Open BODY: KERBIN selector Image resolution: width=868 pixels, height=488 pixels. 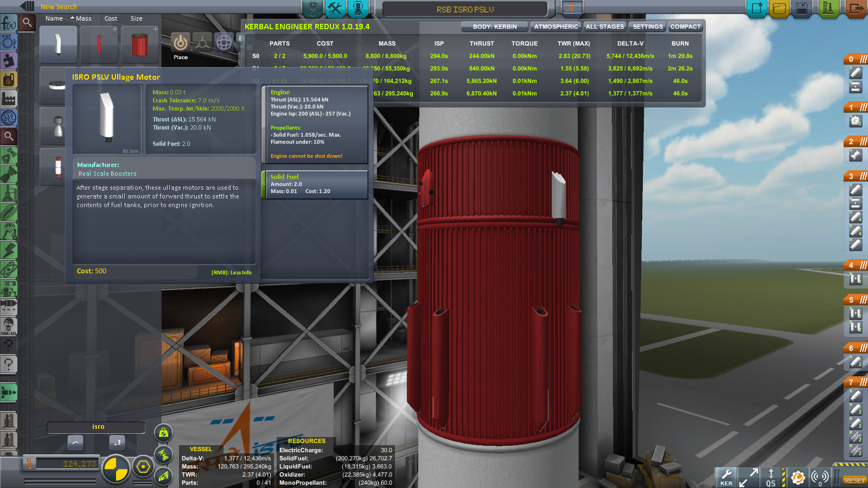494,27
